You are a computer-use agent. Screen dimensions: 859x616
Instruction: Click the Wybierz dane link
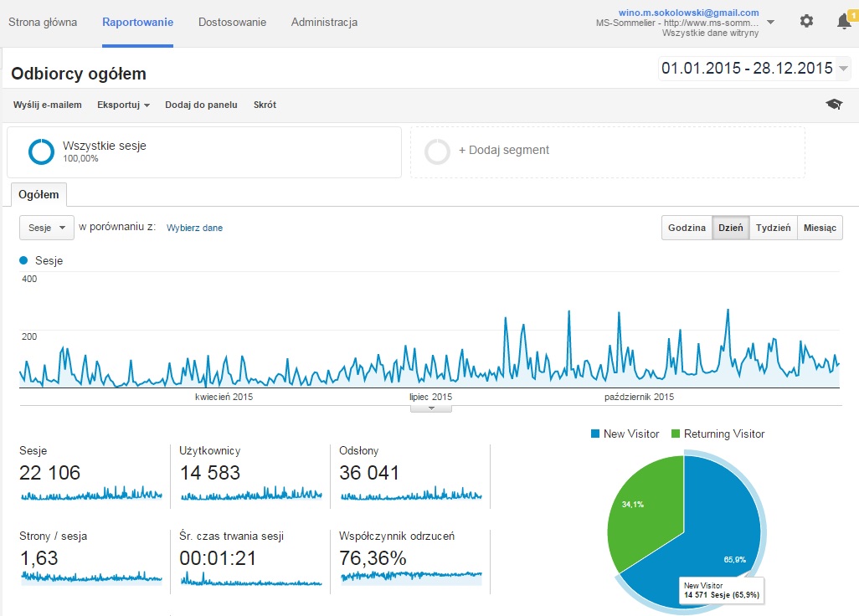pyautogui.click(x=194, y=228)
